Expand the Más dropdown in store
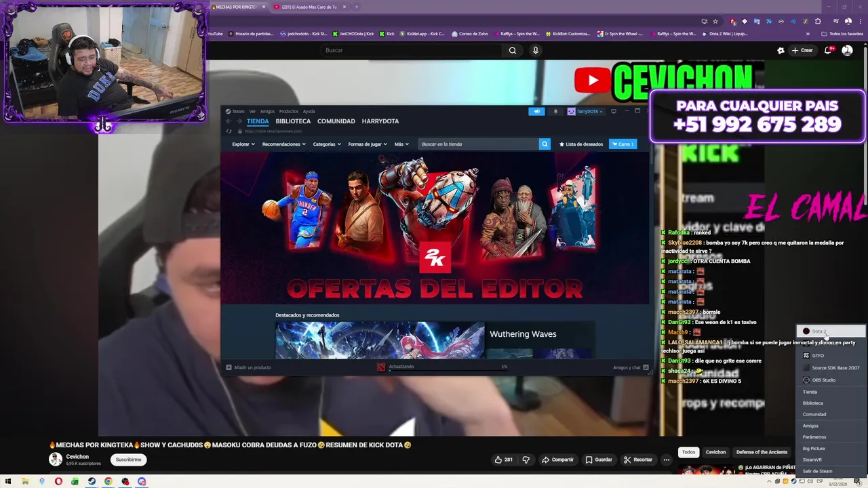The height and width of the screenshot is (488, 868). pos(401,144)
